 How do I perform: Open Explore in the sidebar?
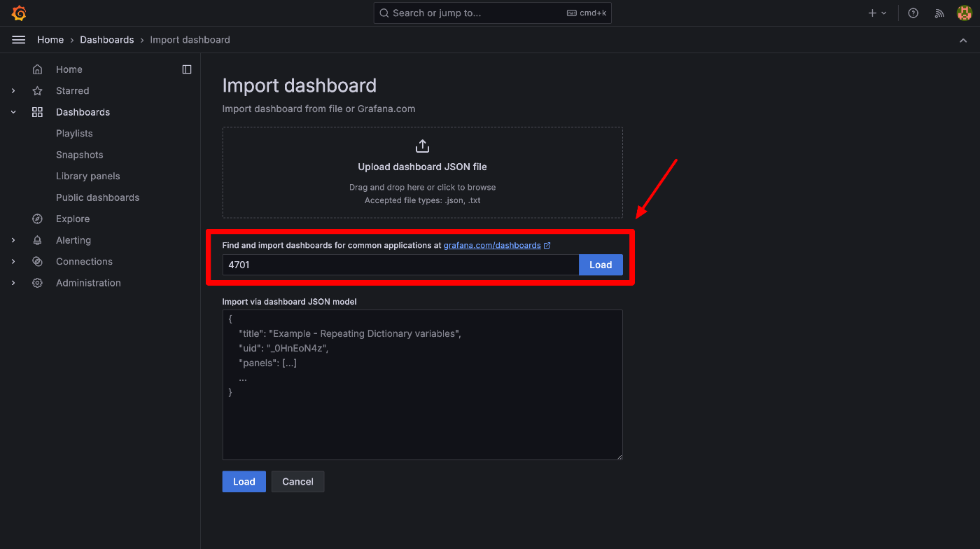pos(73,219)
